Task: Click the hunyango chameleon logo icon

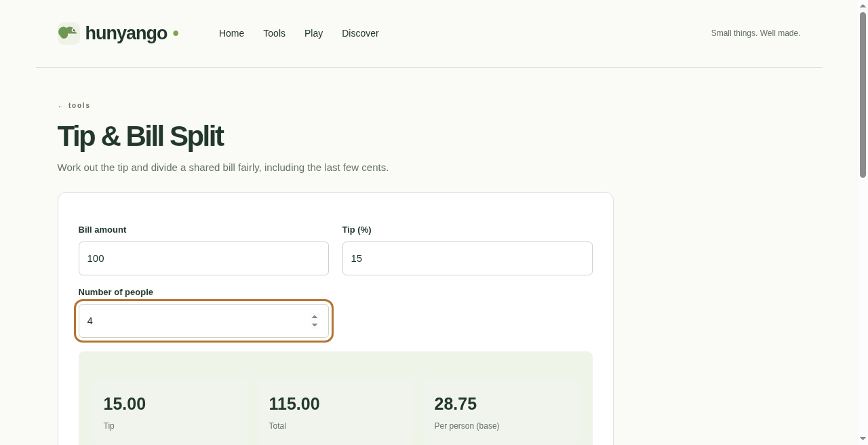Action: click(68, 33)
